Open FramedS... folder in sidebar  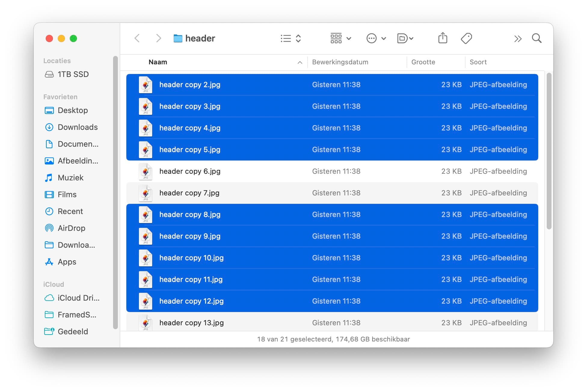[x=77, y=315]
